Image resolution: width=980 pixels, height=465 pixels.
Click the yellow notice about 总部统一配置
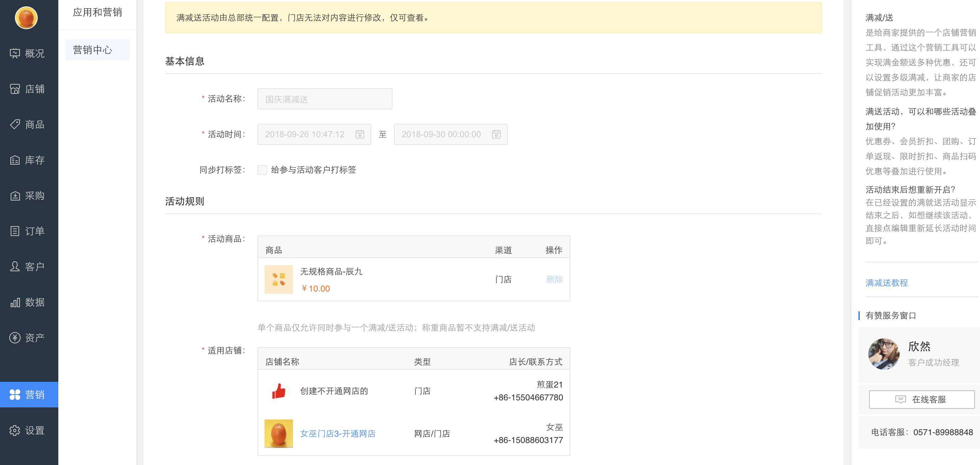click(x=493, y=18)
